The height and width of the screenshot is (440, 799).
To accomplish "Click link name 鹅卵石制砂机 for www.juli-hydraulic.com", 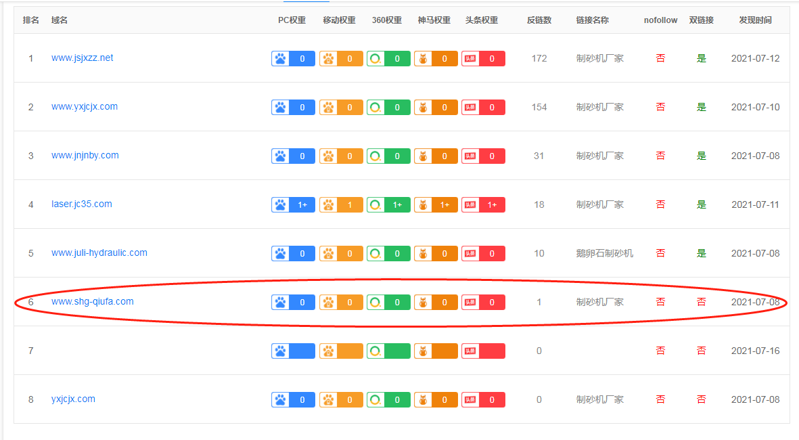I will click(604, 253).
